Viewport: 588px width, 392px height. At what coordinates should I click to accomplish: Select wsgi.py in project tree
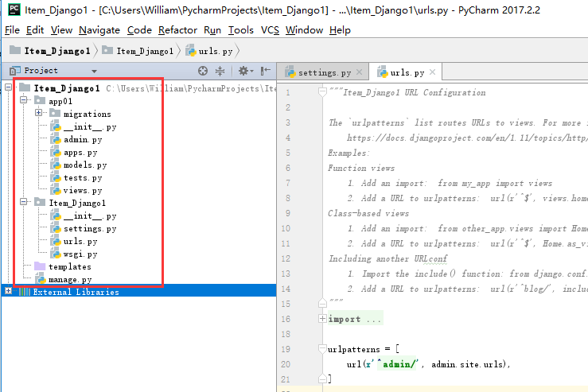click(80, 254)
